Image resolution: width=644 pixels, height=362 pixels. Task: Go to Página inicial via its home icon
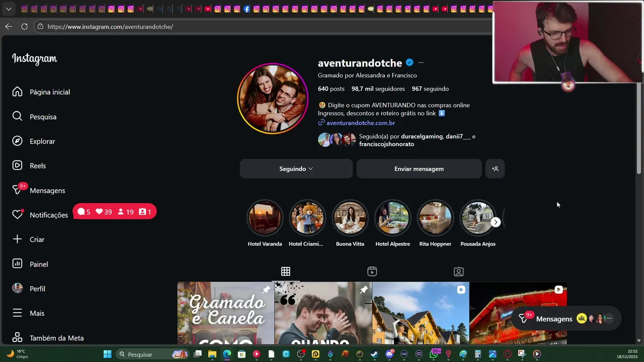pos(18,92)
